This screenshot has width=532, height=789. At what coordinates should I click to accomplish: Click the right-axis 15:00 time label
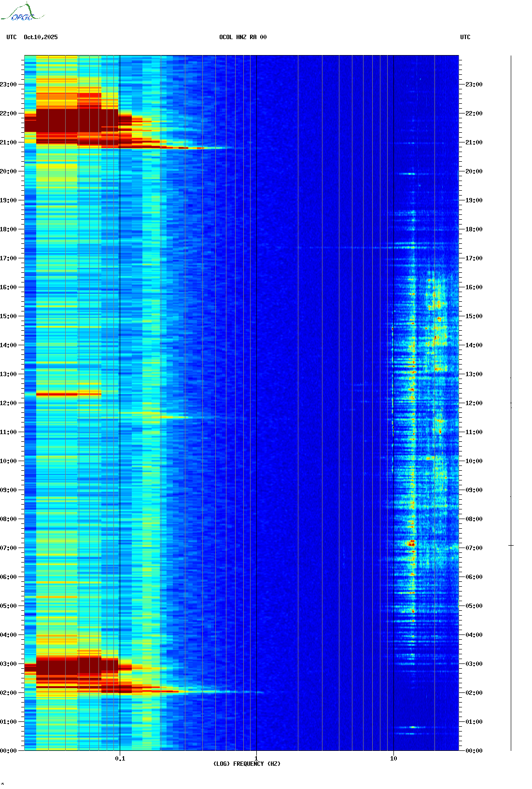(x=474, y=316)
